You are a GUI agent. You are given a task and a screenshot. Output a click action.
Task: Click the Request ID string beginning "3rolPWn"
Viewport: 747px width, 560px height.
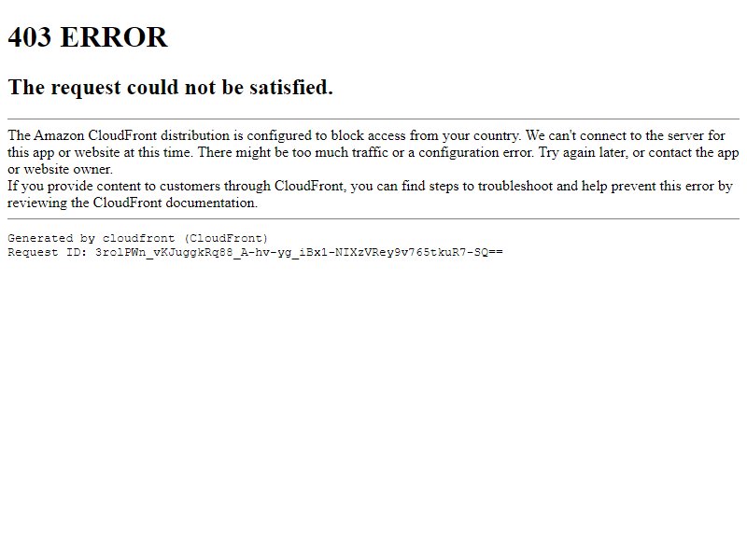[x=299, y=252]
